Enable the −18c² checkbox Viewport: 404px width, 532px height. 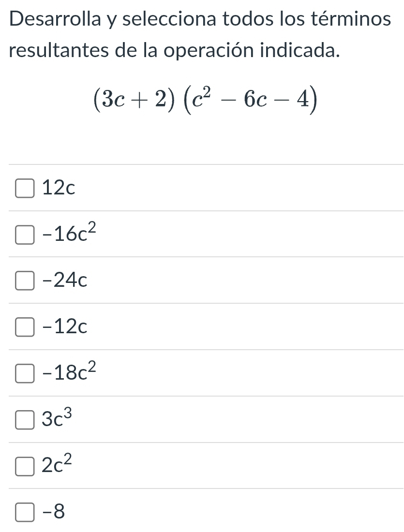click(x=25, y=373)
